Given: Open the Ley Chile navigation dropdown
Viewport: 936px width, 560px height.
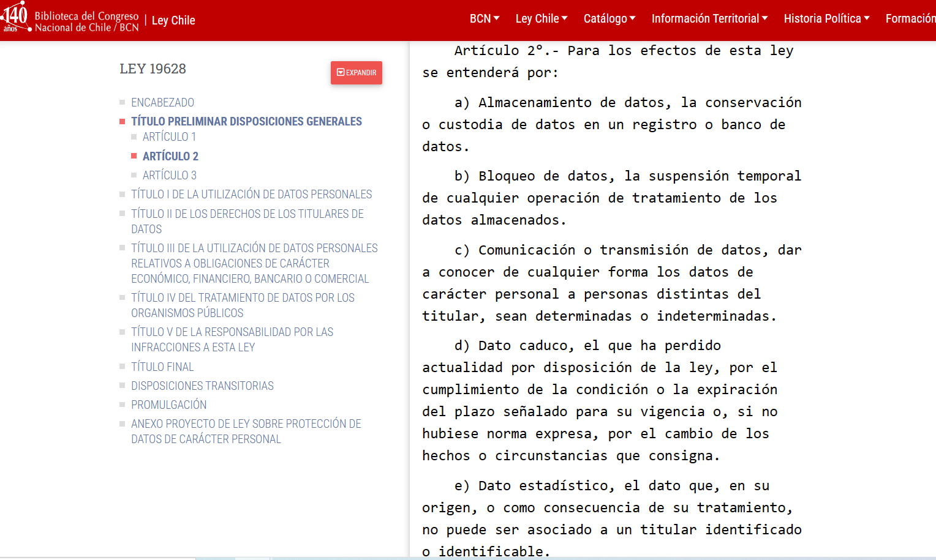Looking at the screenshot, I should point(542,19).
